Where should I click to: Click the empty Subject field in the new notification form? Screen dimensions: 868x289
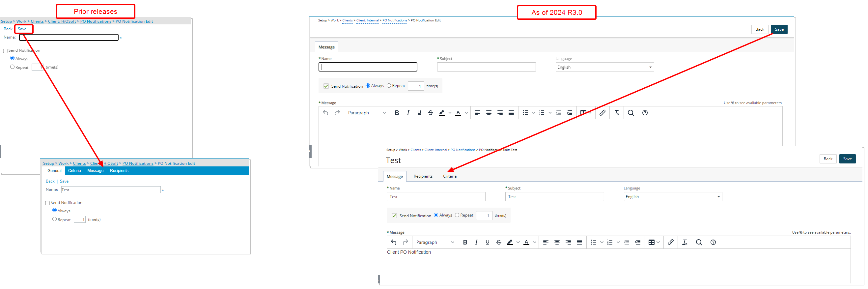(486, 67)
